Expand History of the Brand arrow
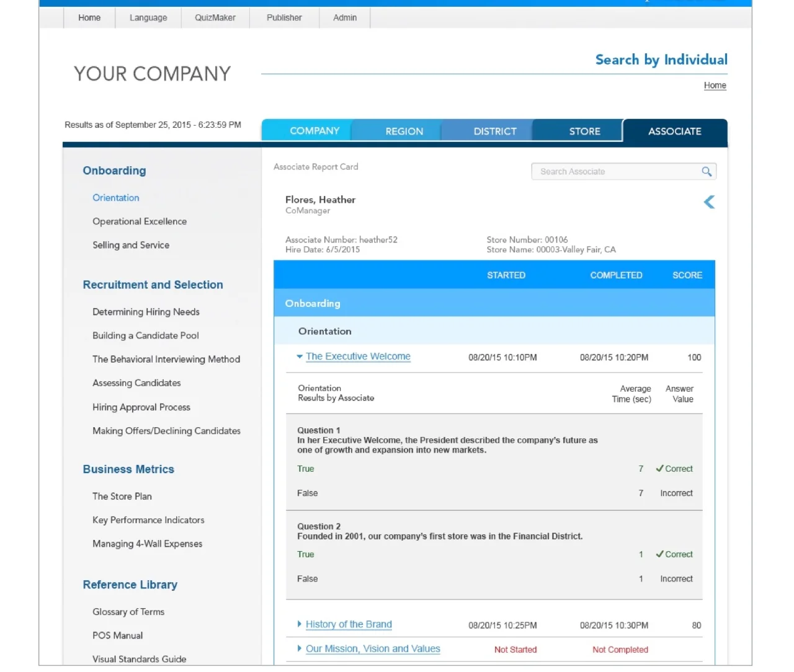The image size is (794, 672). point(300,624)
